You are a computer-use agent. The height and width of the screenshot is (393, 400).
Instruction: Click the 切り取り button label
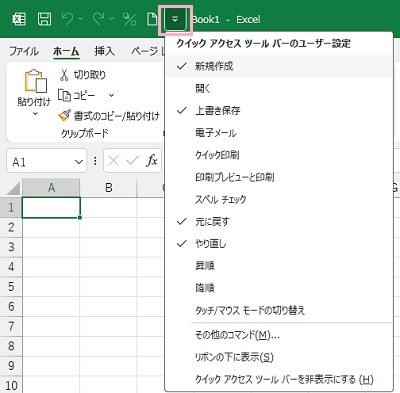pos(89,75)
